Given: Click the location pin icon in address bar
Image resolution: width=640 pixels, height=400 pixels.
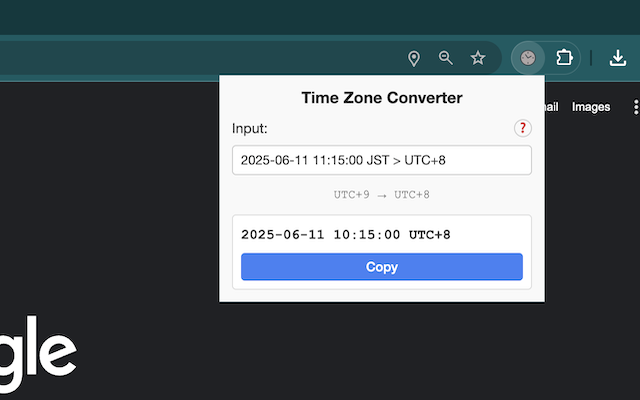Looking at the screenshot, I should 414,58.
